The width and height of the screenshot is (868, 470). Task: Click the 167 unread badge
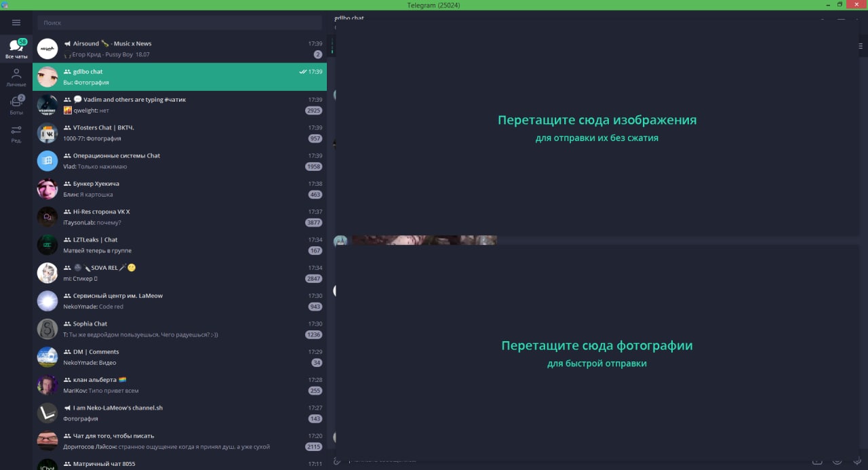[315, 250]
